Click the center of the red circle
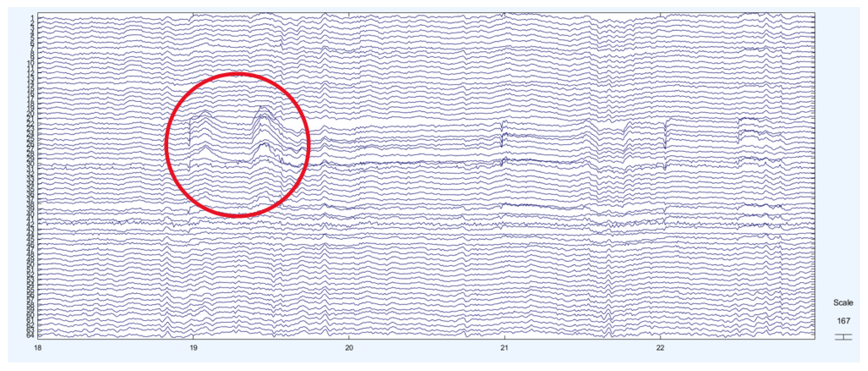This screenshot has width=868, height=371. click(x=238, y=145)
